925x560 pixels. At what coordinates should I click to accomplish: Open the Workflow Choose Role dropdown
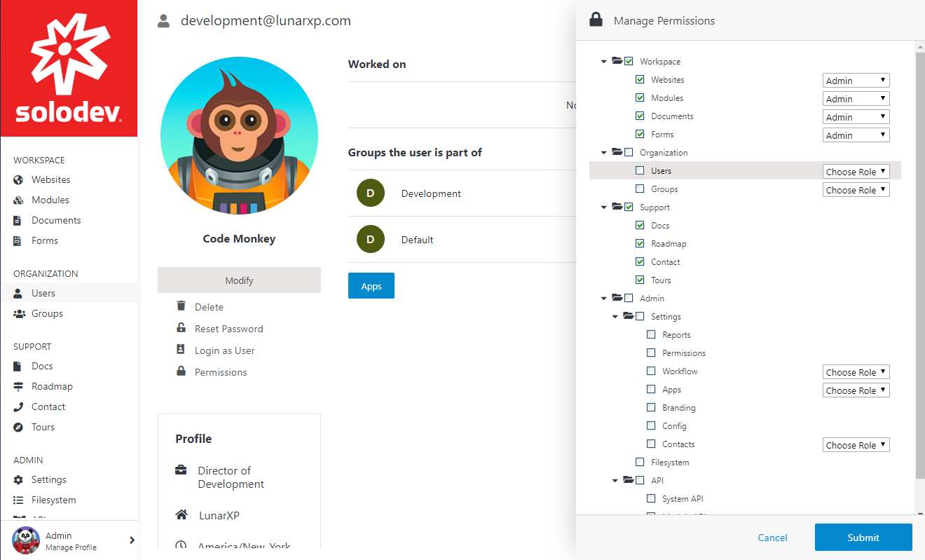pos(856,372)
